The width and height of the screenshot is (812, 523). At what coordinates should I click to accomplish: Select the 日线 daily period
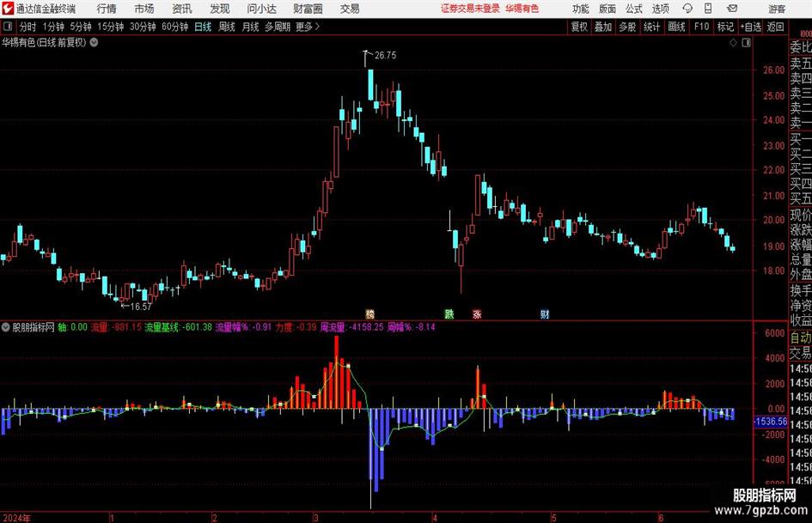(203, 27)
